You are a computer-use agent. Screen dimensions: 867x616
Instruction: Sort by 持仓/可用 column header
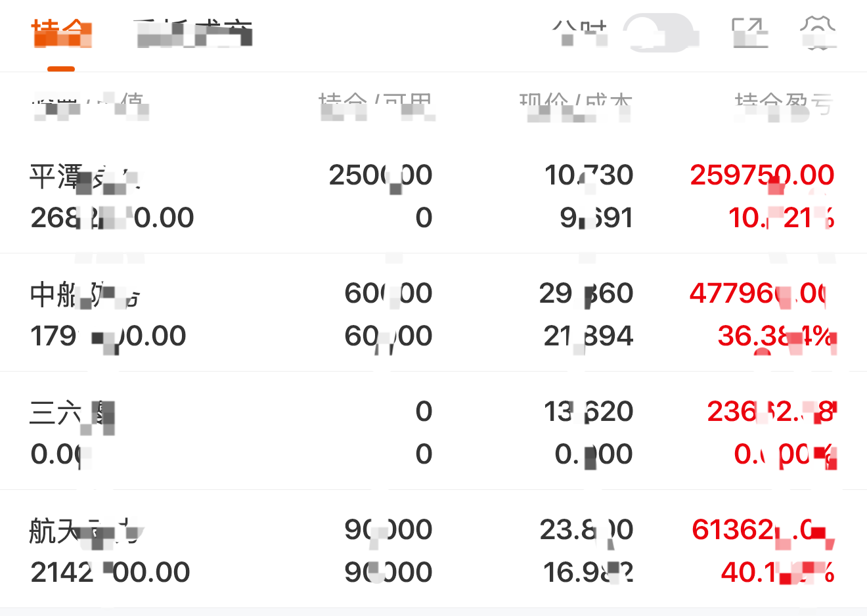(x=376, y=105)
